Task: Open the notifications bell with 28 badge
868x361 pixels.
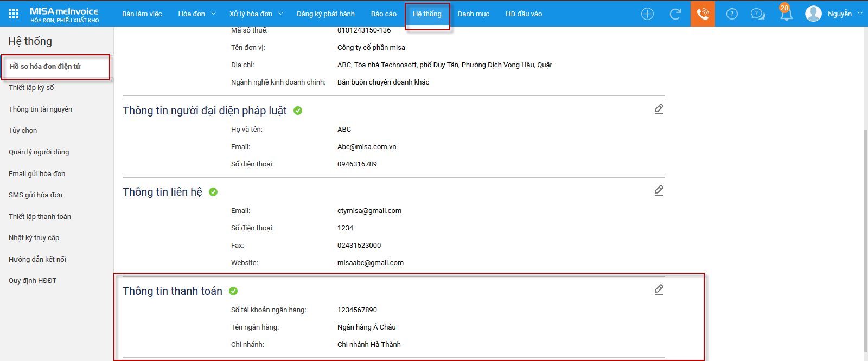Action: [786, 14]
